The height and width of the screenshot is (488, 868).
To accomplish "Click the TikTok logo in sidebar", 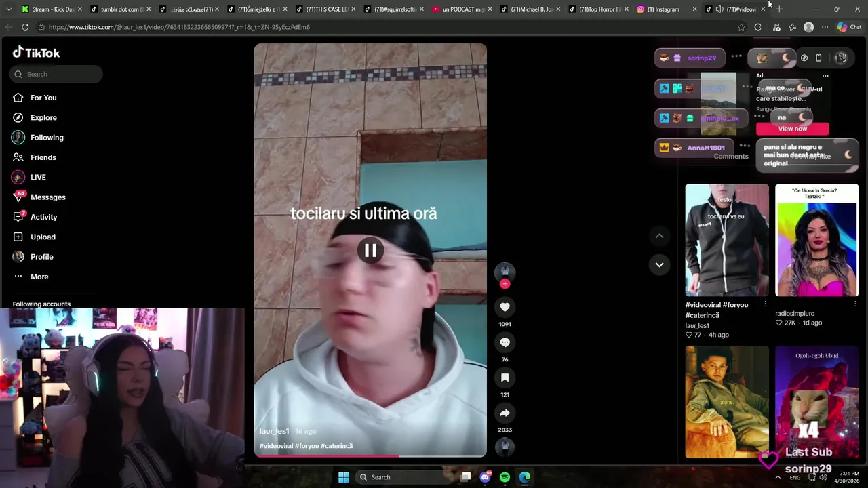I will pos(37,53).
